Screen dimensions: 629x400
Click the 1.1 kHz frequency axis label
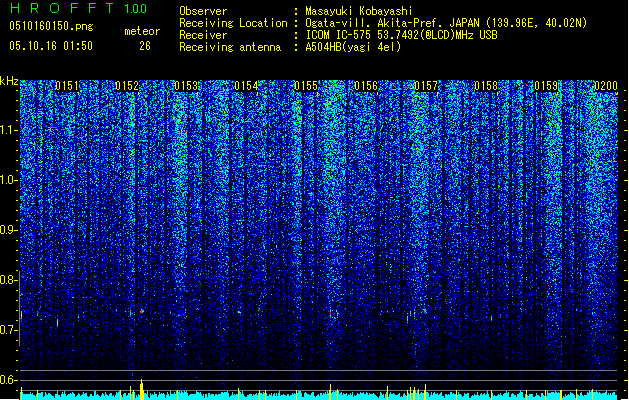pos(9,130)
